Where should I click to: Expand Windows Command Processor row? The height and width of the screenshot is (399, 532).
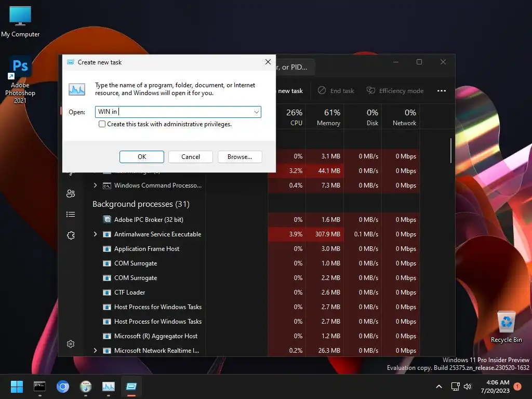tap(96, 185)
